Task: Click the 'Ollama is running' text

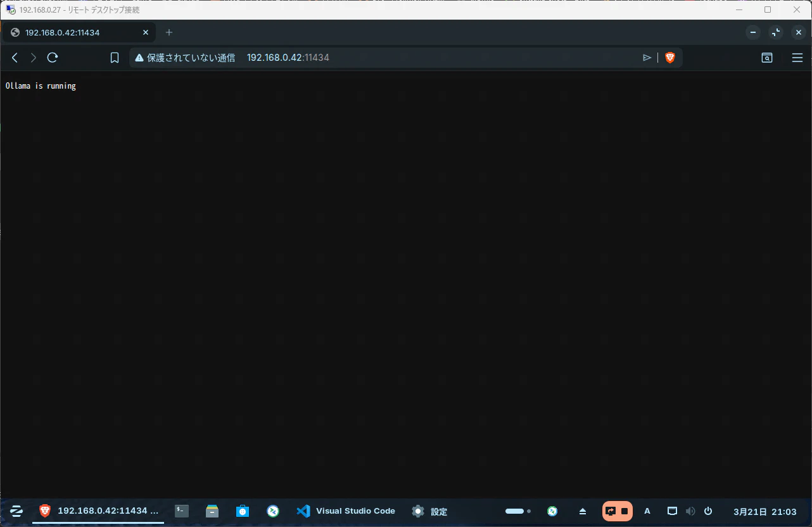Action: [41, 86]
